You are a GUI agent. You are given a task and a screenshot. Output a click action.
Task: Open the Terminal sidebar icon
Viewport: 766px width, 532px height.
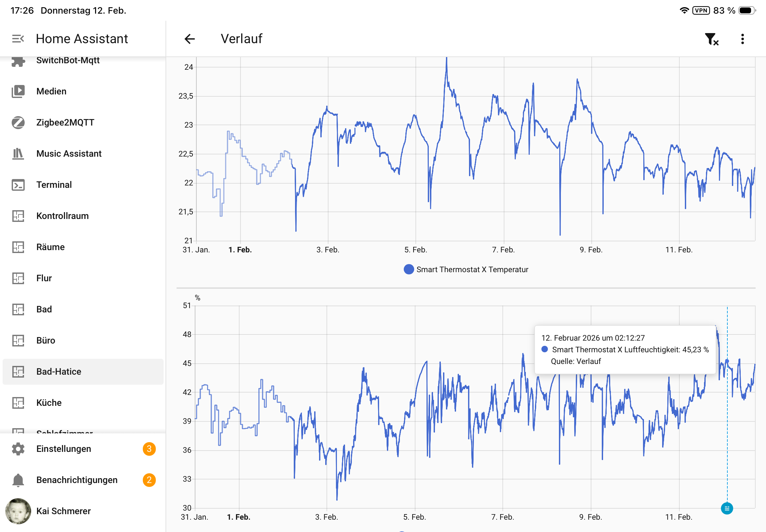click(x=18, y=185)
